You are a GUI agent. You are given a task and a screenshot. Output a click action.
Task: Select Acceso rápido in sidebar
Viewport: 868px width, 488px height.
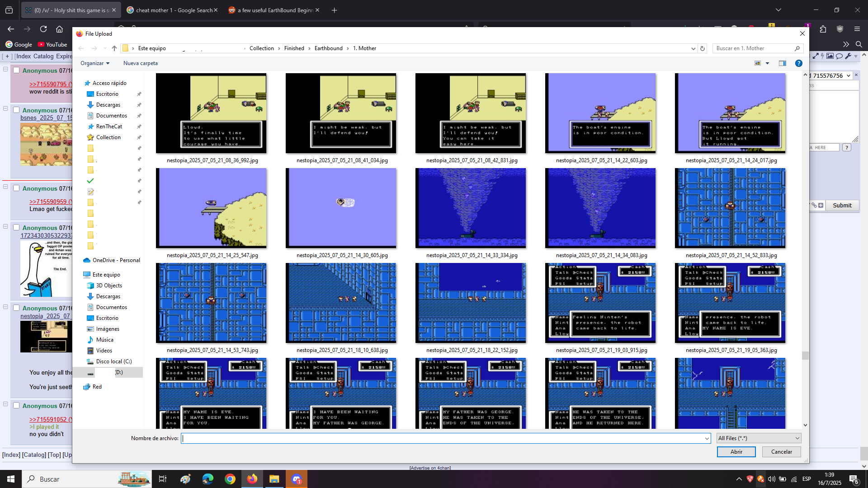109,83
